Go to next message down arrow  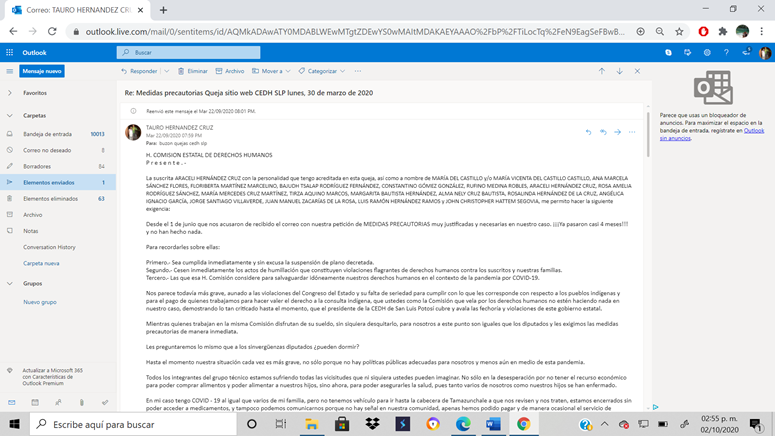coord(619,71)
